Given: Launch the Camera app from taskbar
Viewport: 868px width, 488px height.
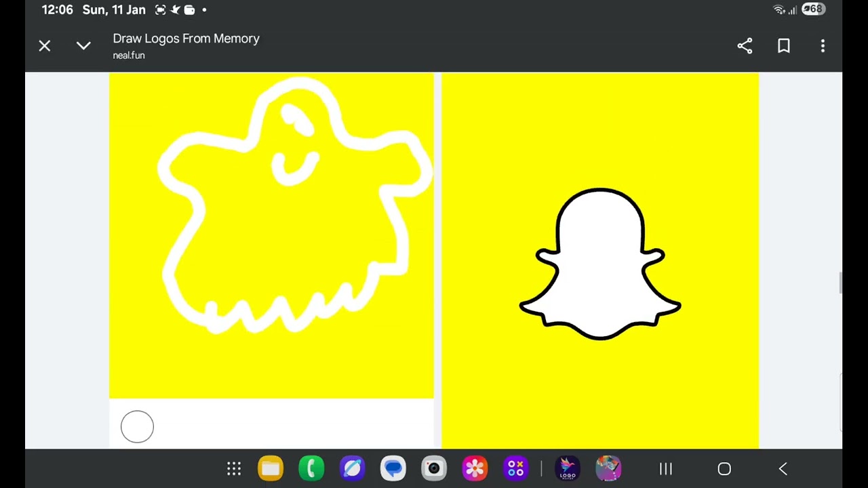Looking at the screenshot, I should pos(433,468).
